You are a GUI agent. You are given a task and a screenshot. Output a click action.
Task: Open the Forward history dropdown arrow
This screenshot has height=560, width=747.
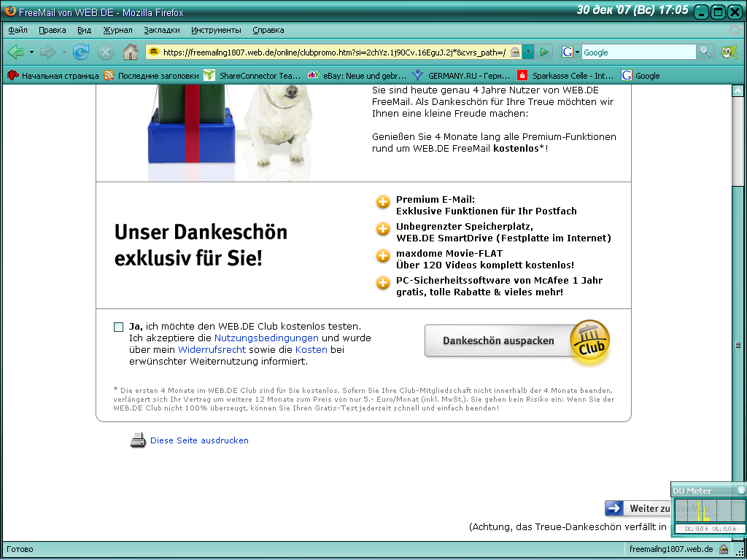64,52
